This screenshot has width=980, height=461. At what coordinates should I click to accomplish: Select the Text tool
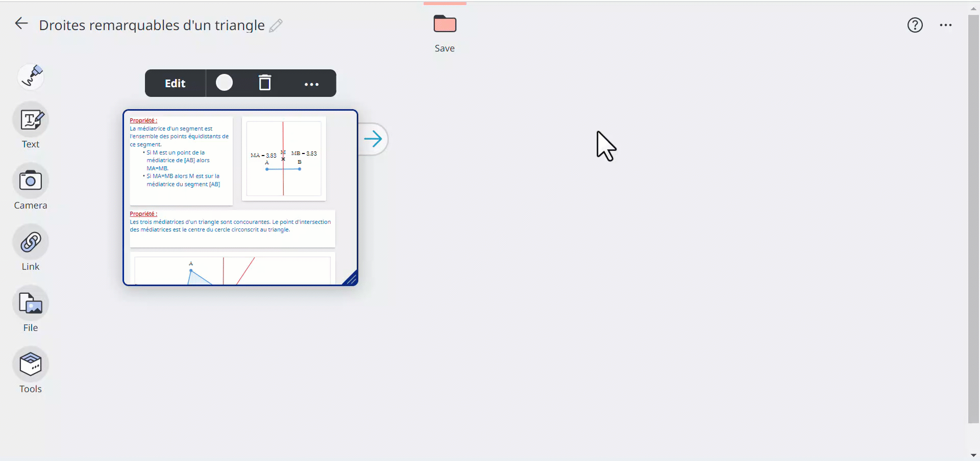click(31, 120)
